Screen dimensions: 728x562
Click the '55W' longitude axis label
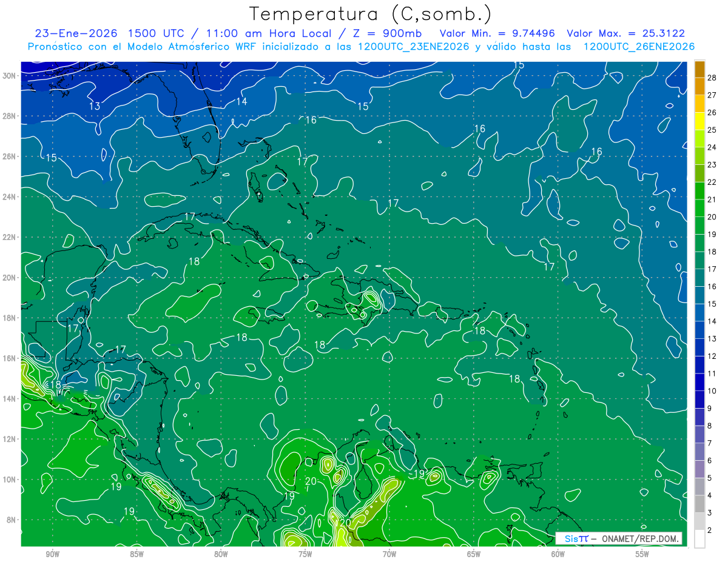click(642, 554)
